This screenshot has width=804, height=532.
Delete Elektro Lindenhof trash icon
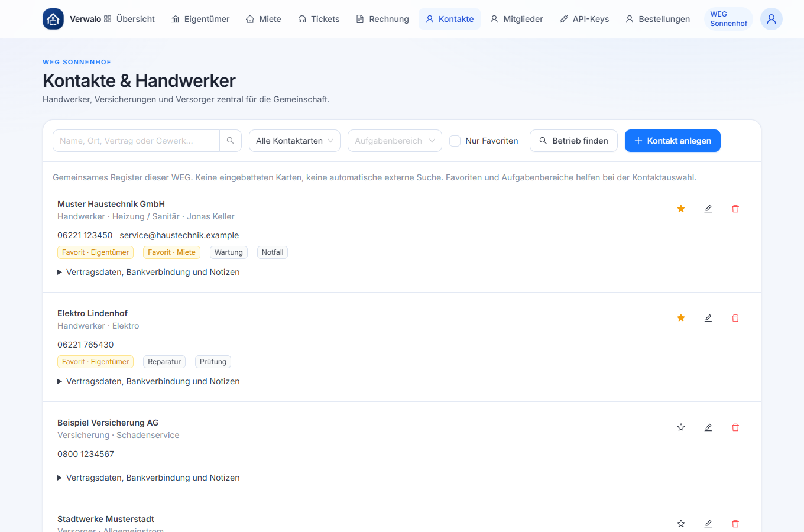(x=735, y=318)
